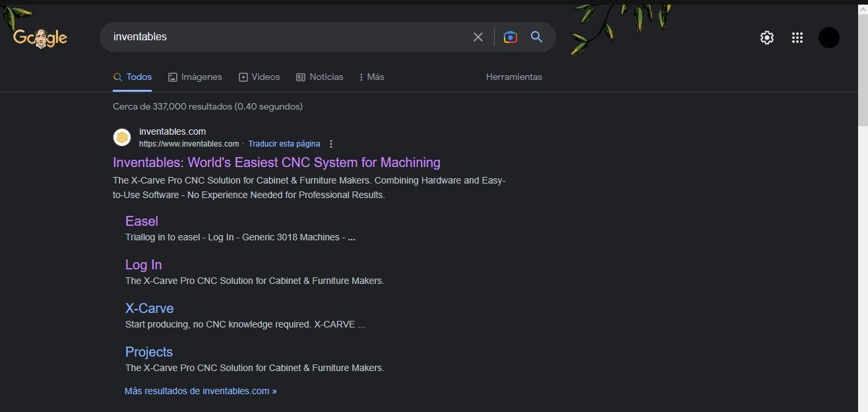
Task: Open the account profile avatar
Action: click(829, 38)
